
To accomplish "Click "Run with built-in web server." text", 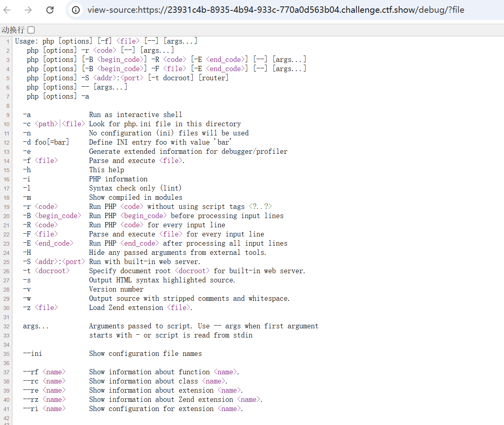I will coord(144,262).
